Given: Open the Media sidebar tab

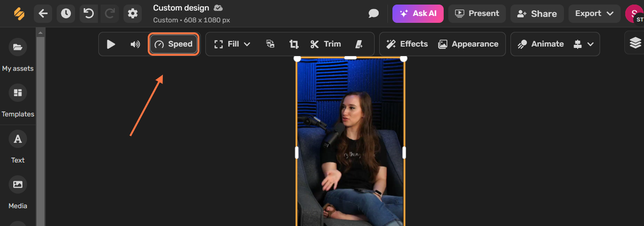Looking at the screenshot, I should point(18,193).
